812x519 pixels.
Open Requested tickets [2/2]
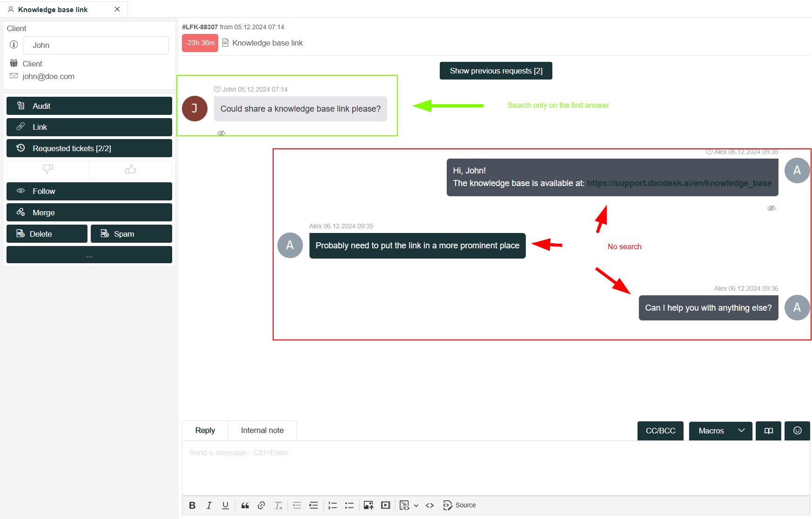tap(89, 148)
